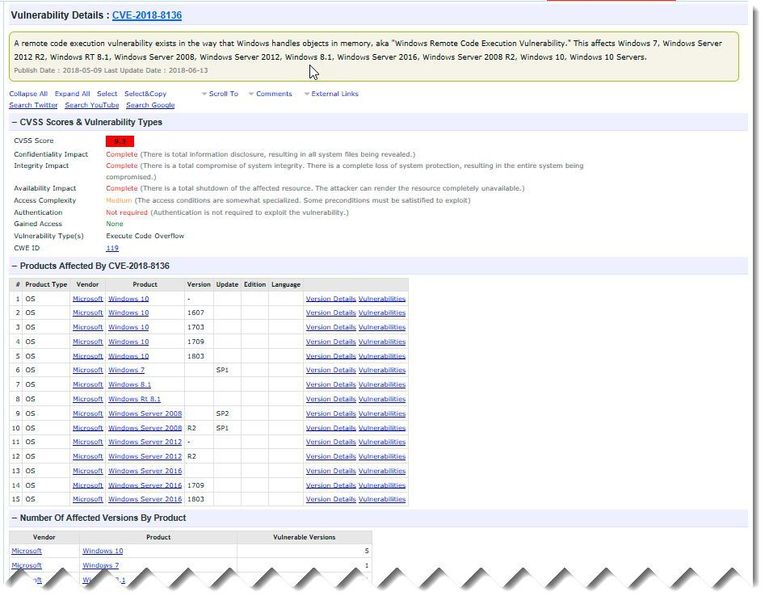Click the Language column header

click(286, 285)
